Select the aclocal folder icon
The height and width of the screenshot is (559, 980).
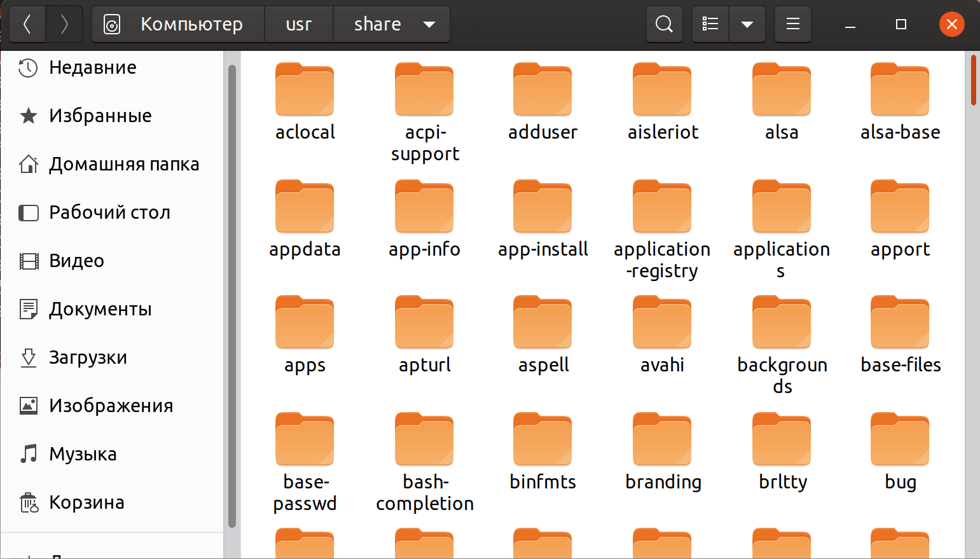coord(305,90)
